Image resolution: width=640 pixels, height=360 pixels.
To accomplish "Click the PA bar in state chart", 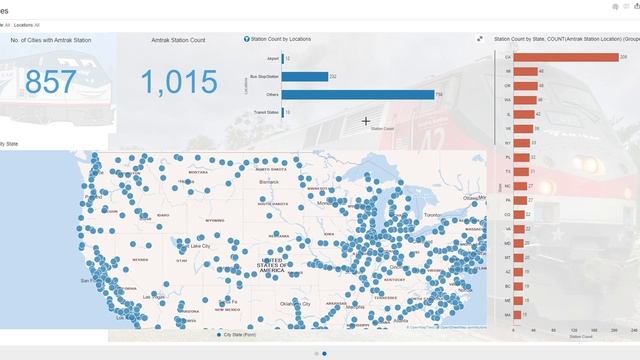I will 520,200.
